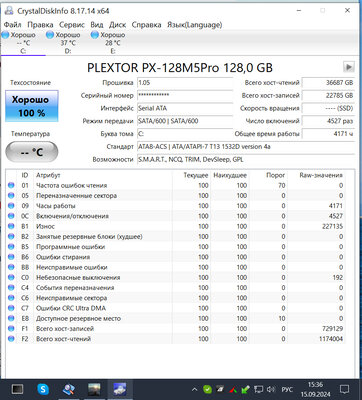Click the status orb for row 0C

(x=11, y=216)
